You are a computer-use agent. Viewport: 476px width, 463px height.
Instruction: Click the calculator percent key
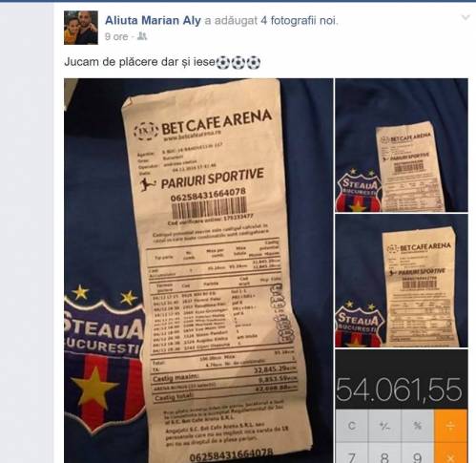[418, 426]
